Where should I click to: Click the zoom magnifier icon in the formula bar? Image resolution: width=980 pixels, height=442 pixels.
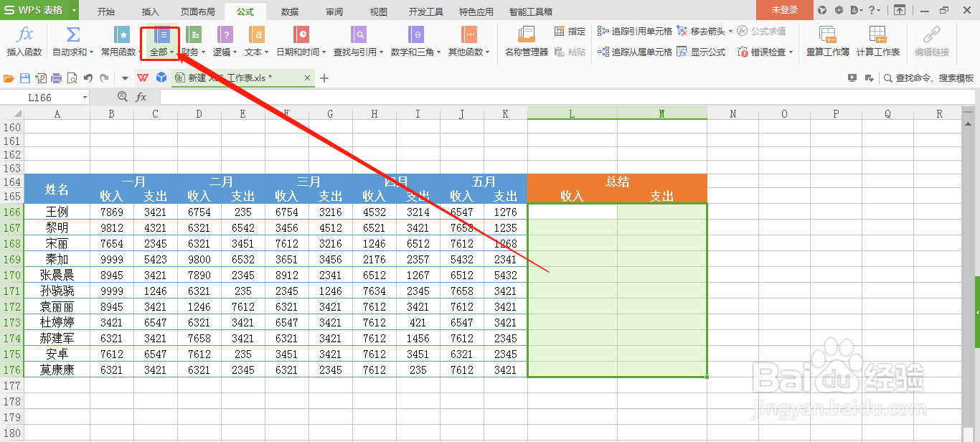coord(122,97)
